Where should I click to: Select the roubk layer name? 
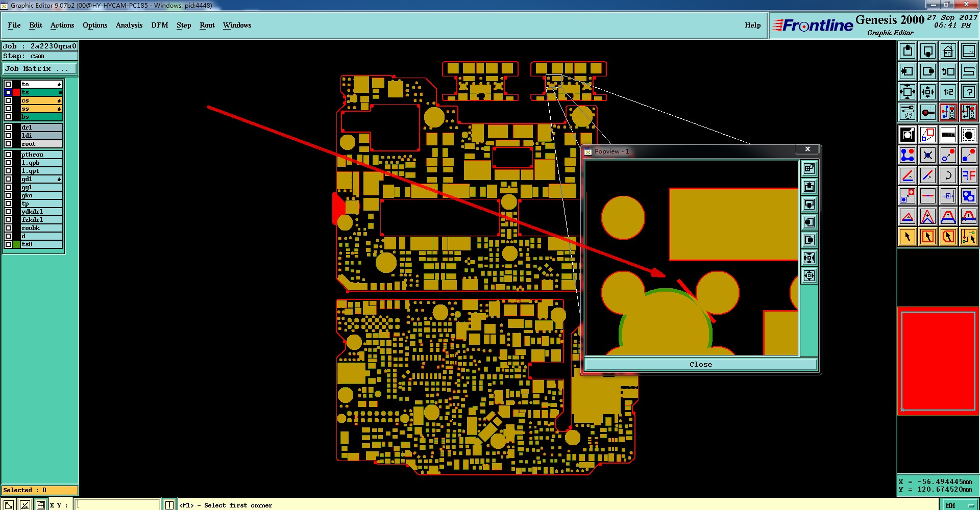(x=42, y=228)
